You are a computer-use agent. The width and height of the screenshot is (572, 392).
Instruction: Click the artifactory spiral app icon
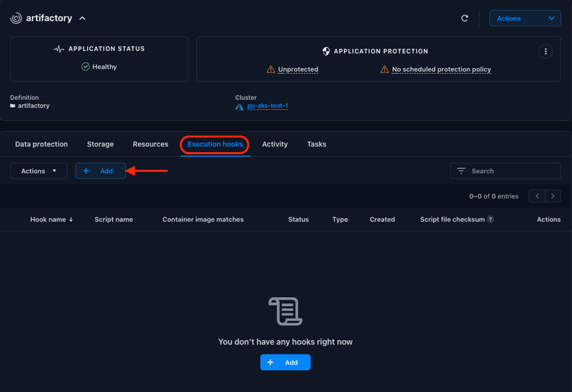16,18
